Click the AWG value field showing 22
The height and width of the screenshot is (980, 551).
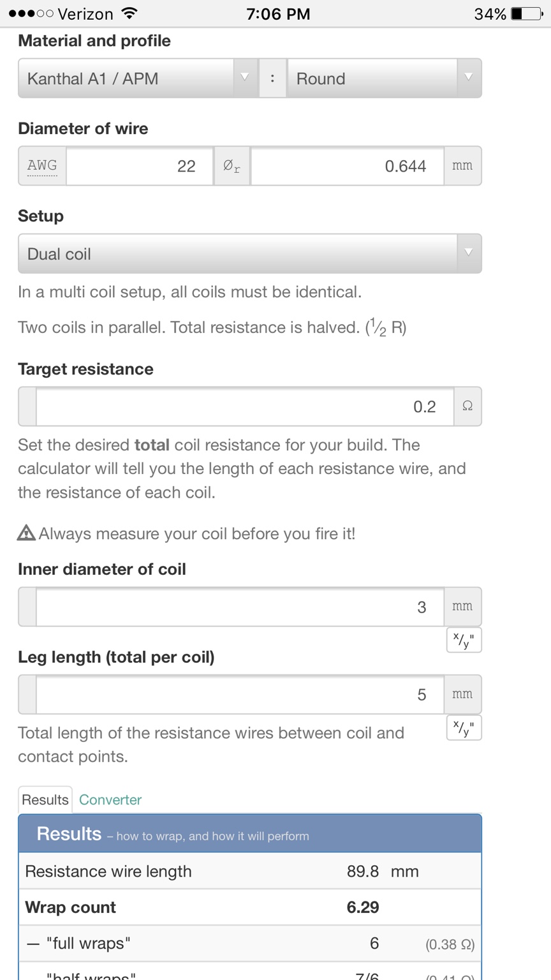click(x=140, y=166)
